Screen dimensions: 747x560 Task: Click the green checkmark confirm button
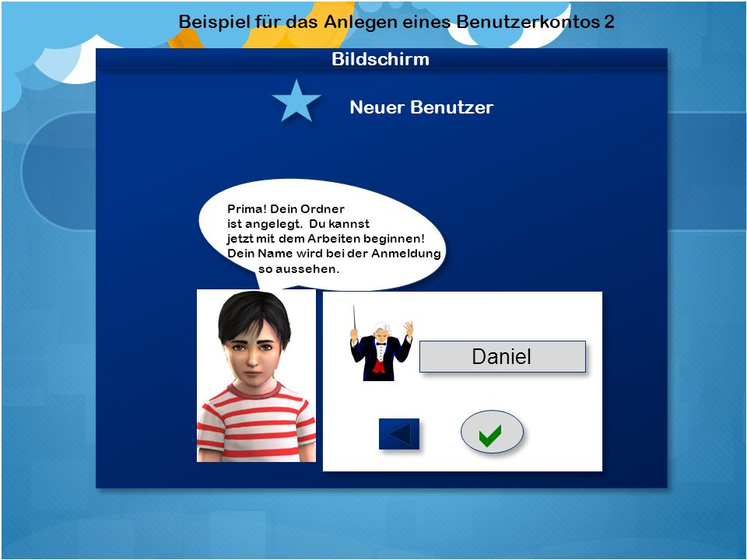(x=492, y=432)
